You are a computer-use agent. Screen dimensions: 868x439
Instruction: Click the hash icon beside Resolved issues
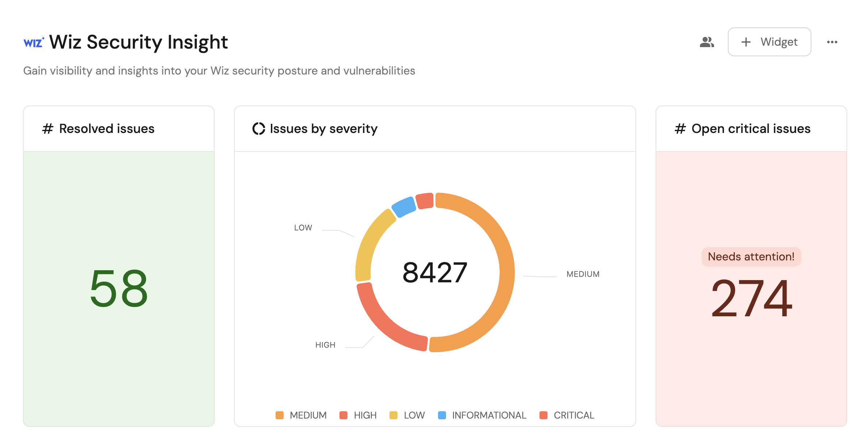click(x=48, y=129)
